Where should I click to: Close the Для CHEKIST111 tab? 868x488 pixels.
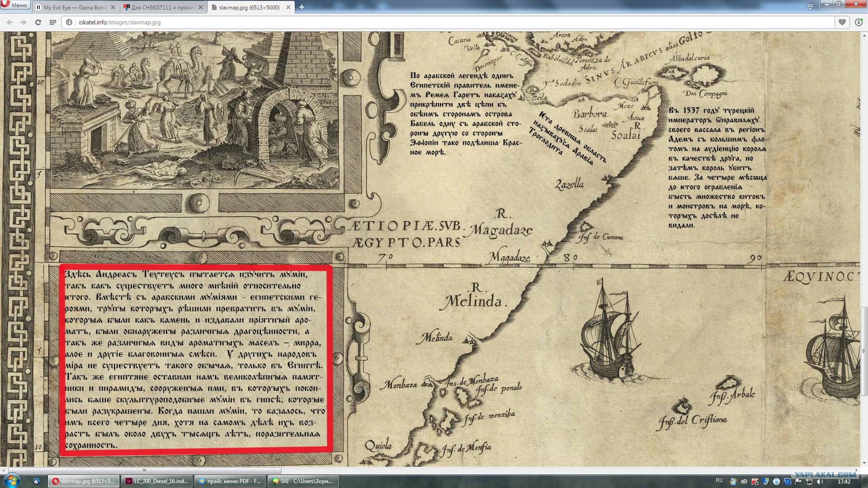coord(201,7)
